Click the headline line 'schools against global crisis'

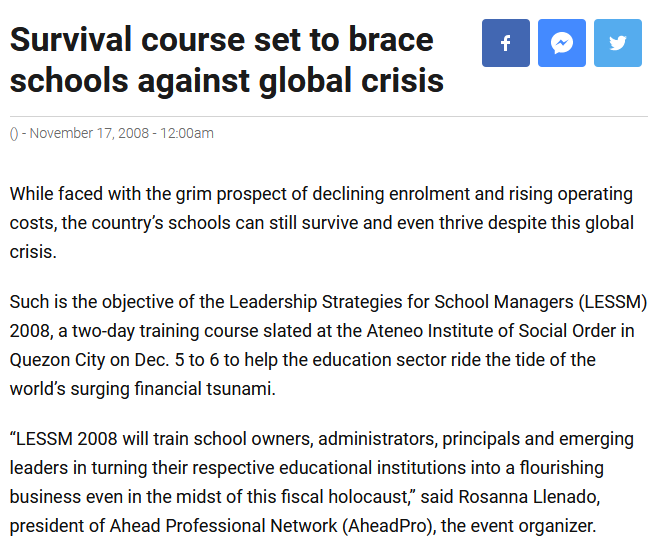point(226,81)
